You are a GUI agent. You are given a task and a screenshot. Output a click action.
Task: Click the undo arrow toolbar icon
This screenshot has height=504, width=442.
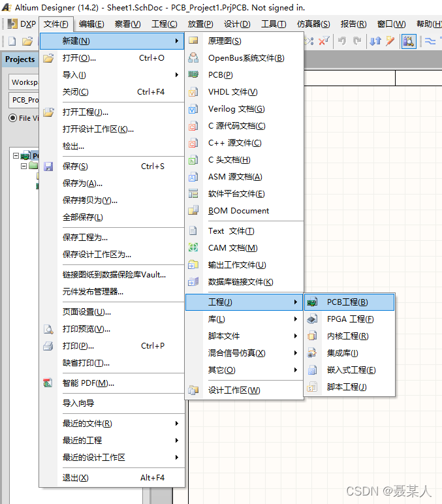pos(342,41)
